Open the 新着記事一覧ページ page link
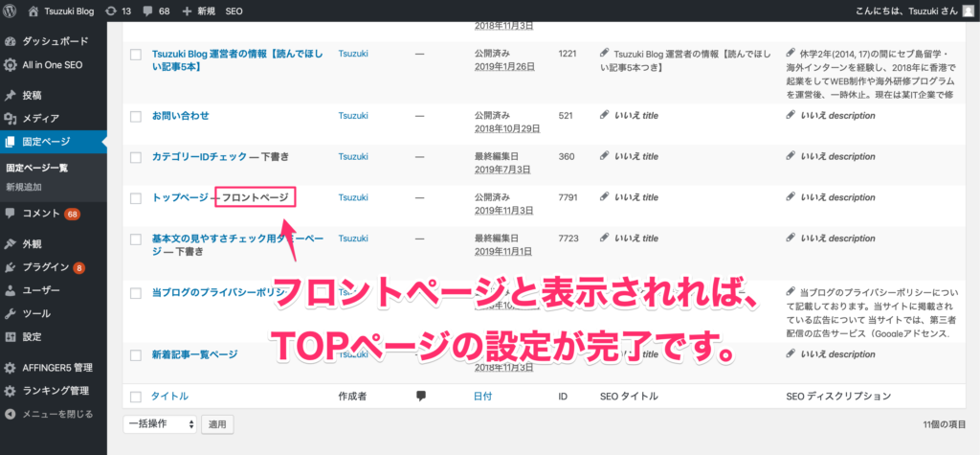 tap(194, 354)
